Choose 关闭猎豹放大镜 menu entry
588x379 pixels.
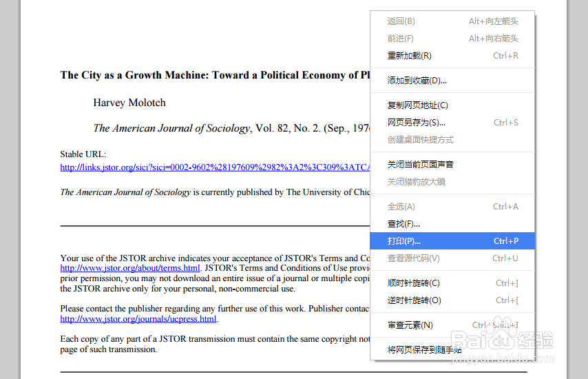[452, 182]
